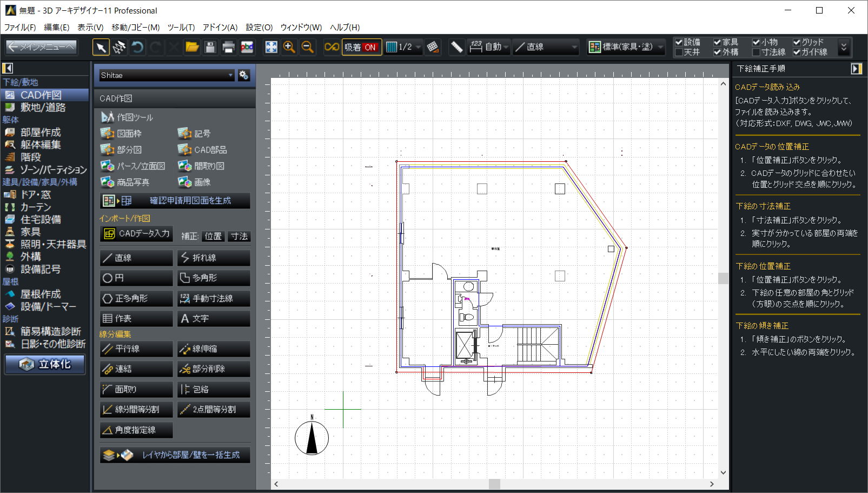This screenshot has width=868, height=493.
Task: Toggle the 吸着 ON snap button
Action: pyautogui.click(x=361, y=47)
